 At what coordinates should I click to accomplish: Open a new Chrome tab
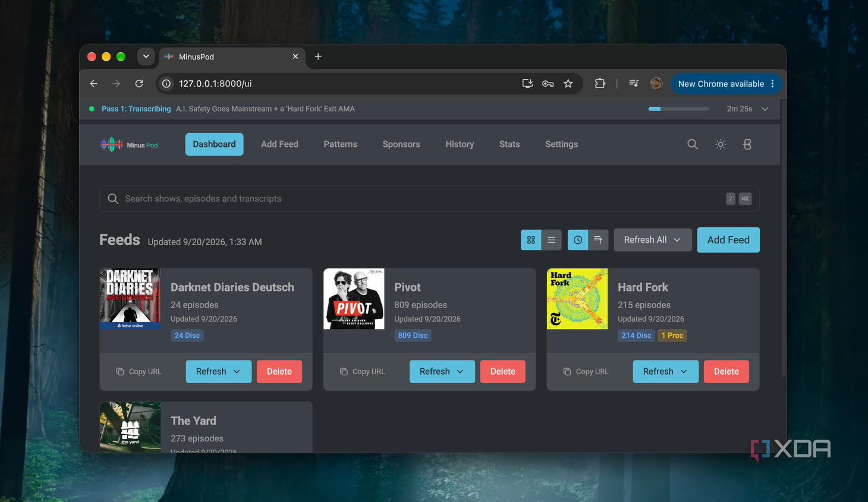pyautogui.click(x=318, y=57)
